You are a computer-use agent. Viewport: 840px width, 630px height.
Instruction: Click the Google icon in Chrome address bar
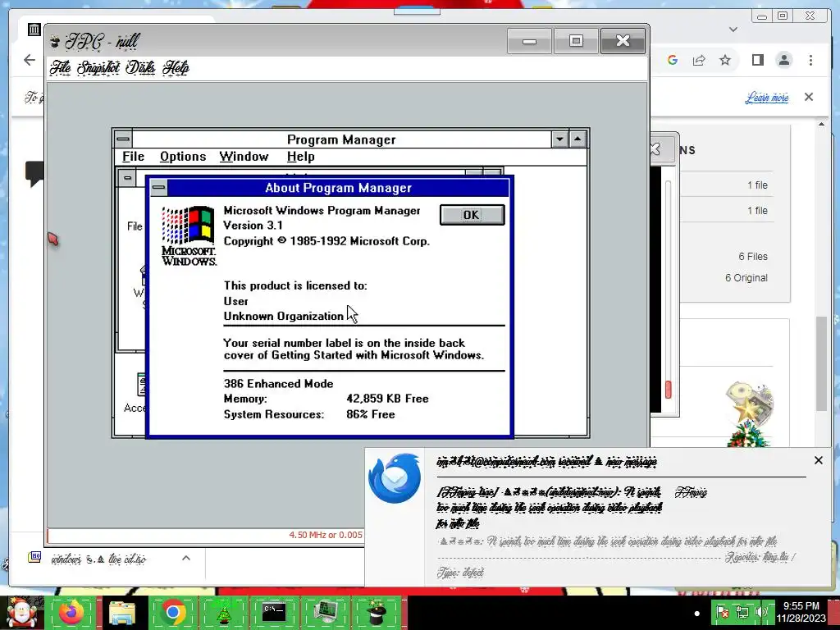click(x=673, y=60)
